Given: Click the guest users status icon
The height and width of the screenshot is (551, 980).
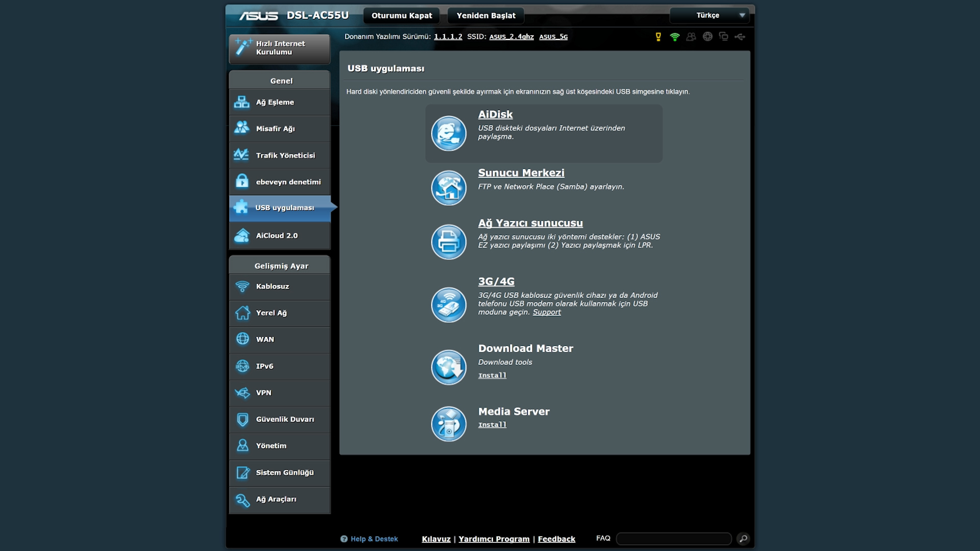Looking at the screenshot, I should 691,37.
